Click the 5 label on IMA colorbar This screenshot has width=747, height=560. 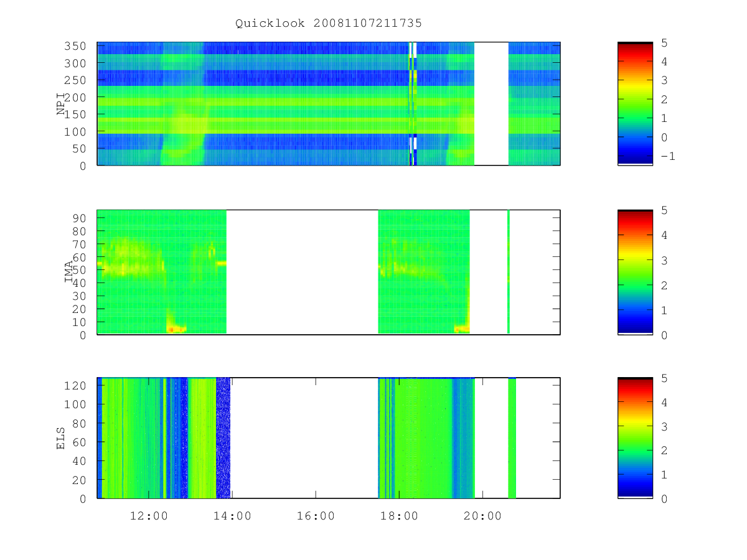[x=664, y=210]
